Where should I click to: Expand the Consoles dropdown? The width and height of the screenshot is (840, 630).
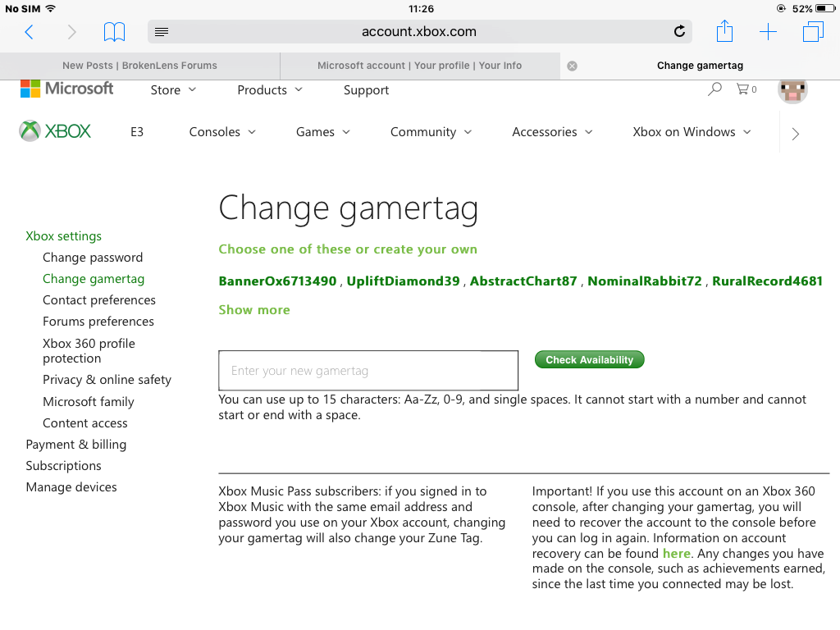coord(222,132)
